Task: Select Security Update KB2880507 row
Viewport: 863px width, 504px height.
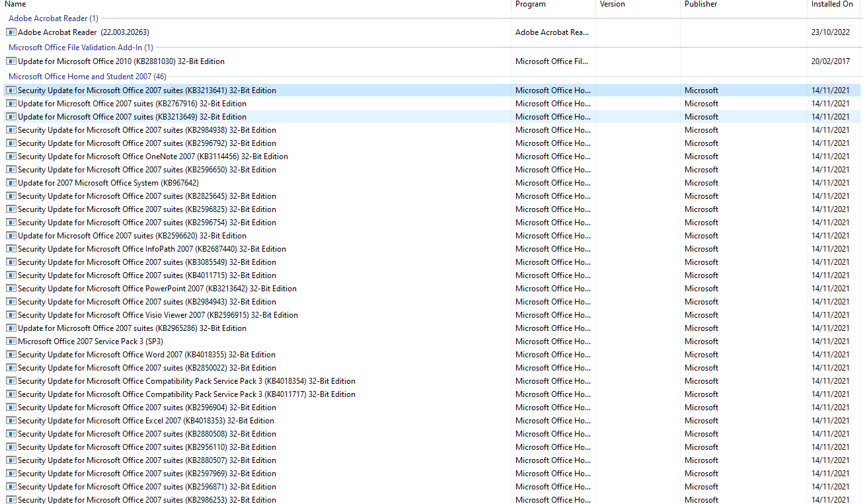Action: 432,460
